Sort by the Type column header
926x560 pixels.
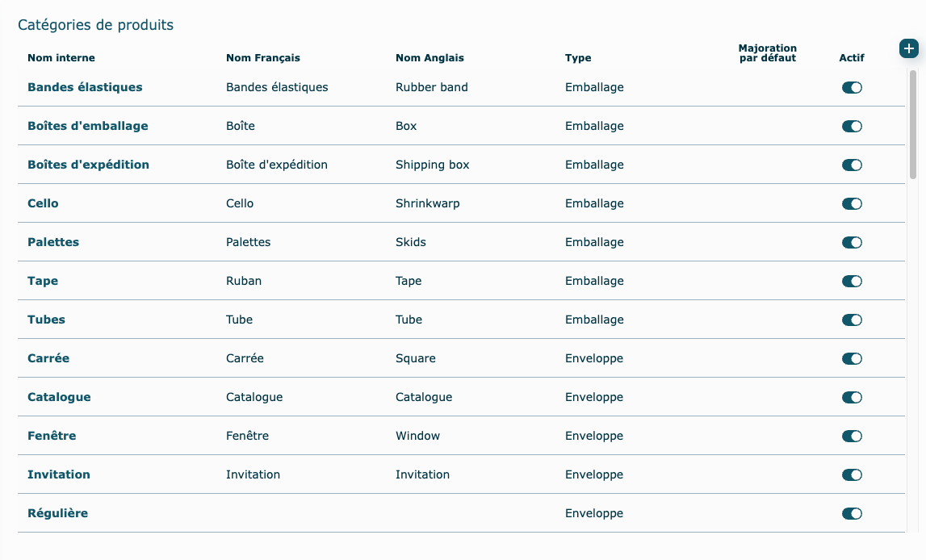coord(578,58)
